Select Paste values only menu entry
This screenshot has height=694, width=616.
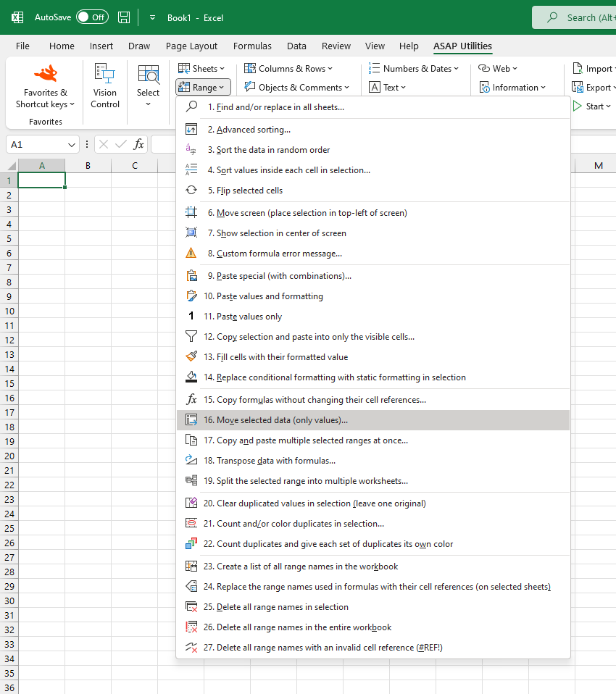pyautogui.click(x=373, y=317)
